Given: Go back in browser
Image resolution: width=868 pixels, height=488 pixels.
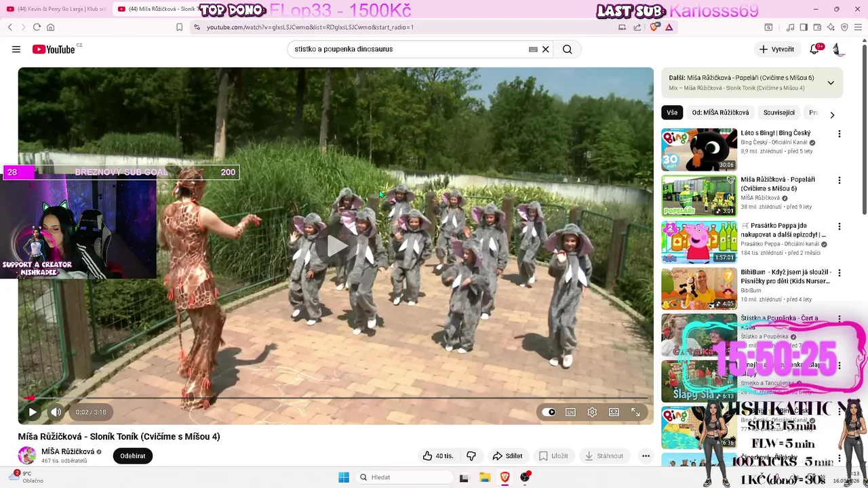Looking at the screenshot, I should (10, 27).
